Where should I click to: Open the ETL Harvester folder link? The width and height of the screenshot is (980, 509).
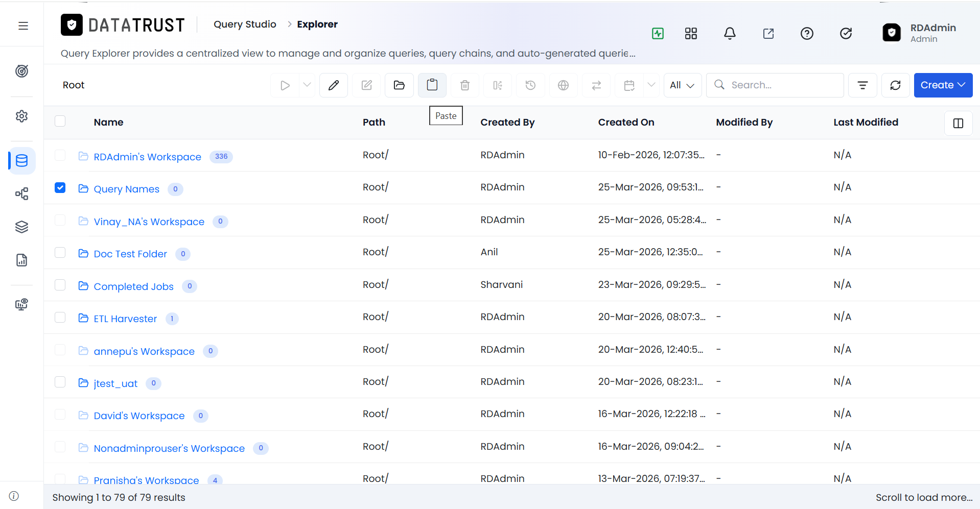[x=125, y=319]
